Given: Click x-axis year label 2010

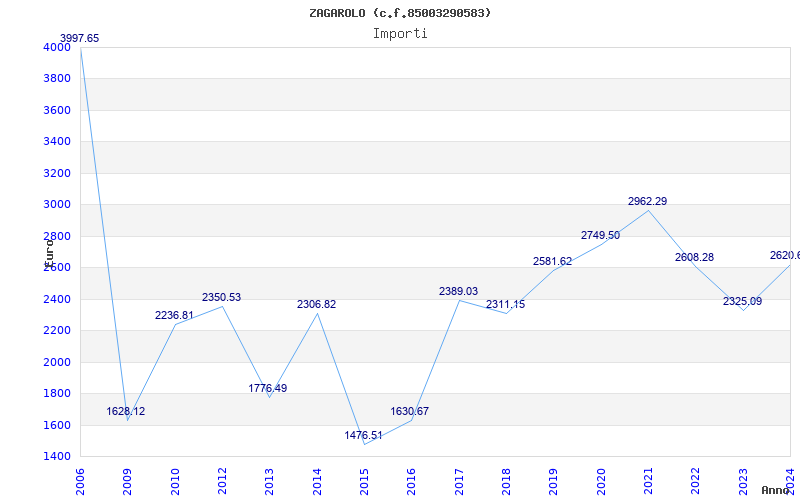Looking at the screenshot, I should (175, 481).
